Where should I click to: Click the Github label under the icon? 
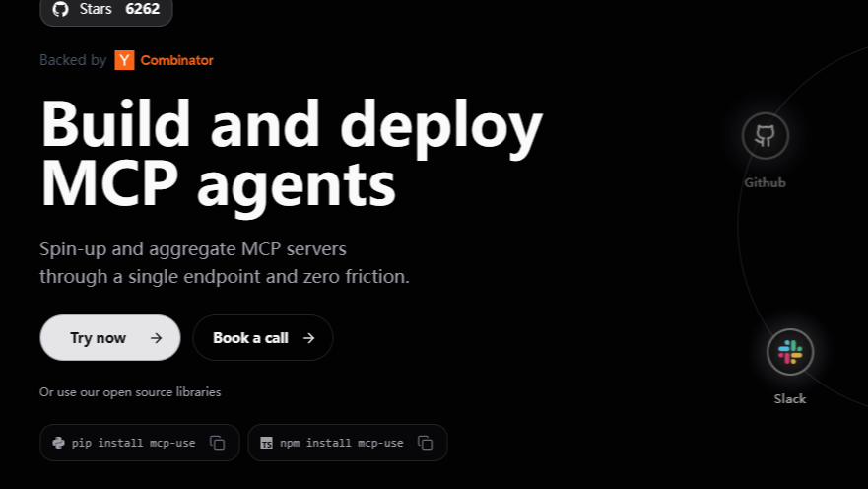pos(765,182)
